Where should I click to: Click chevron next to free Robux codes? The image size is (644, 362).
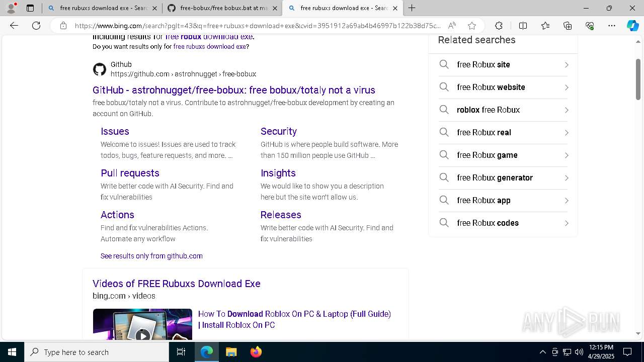click(567, 223)
